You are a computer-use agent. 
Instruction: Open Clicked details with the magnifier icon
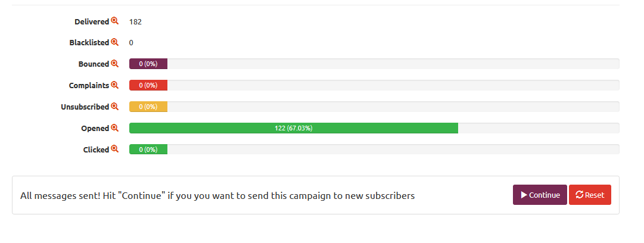click(114, 149)
